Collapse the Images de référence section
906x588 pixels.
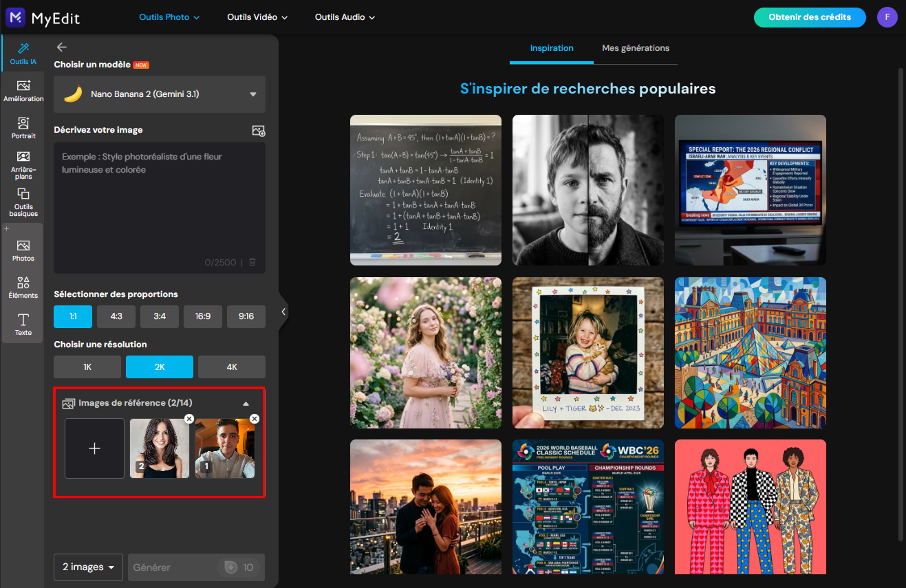246,403
